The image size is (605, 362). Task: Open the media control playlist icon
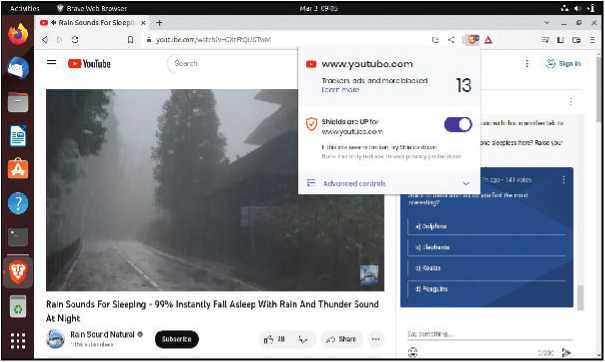[545, 40]
